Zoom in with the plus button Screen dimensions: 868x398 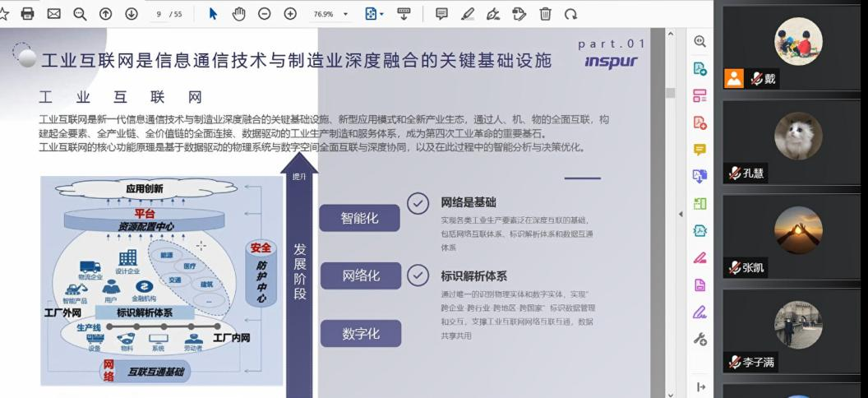coord(290,14)
